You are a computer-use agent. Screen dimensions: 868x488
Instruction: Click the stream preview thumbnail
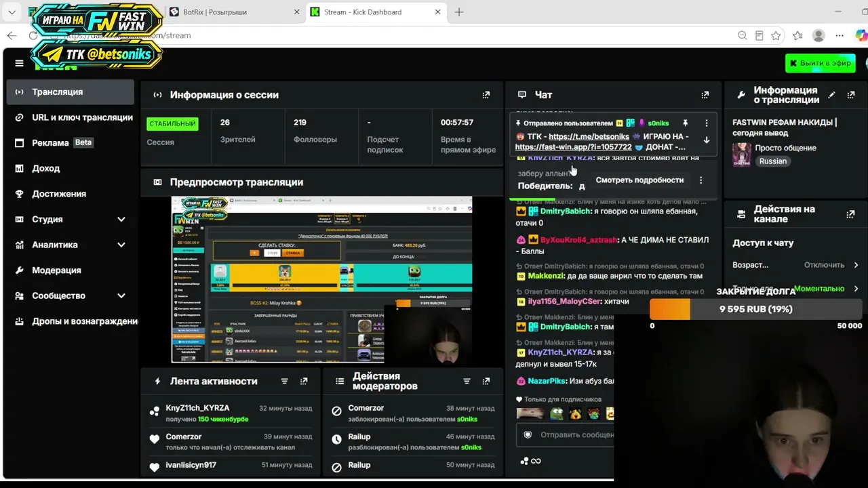point(321,279)
